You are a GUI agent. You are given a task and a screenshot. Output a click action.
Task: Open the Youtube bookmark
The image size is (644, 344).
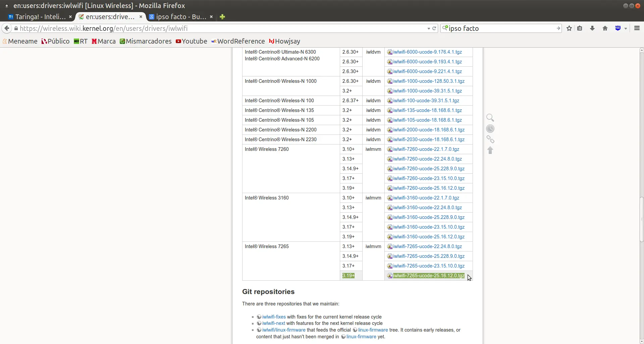(x=192, y=41)
